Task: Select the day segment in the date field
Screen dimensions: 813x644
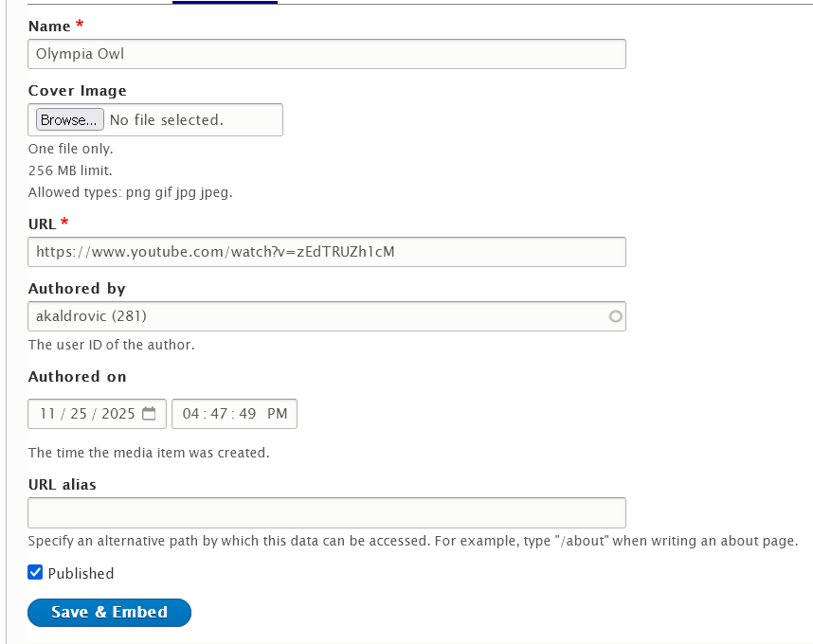Action: tap(76, 413)
